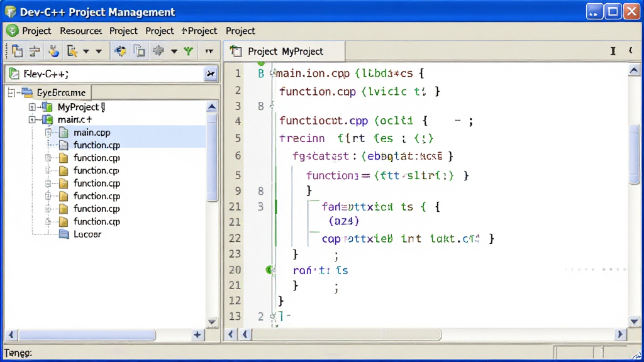Click line number 22 in the gutter
Image resolution: width=644 pixels, height=362 pixels.
[x=235, y=238]
